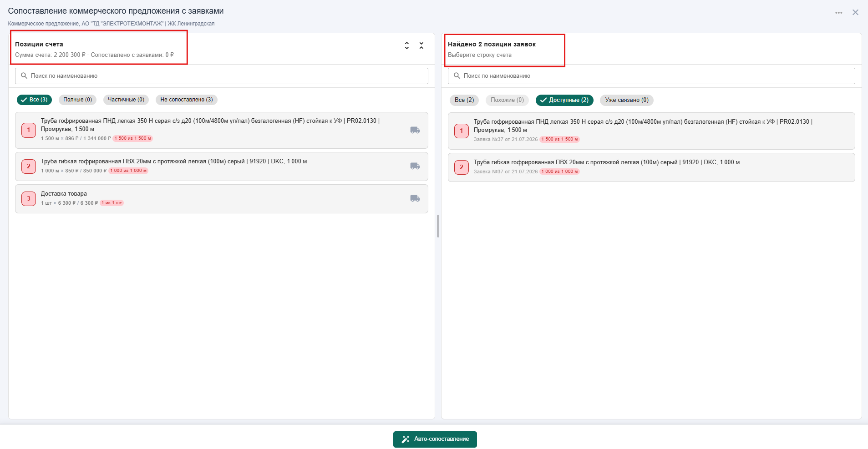The image size is (868, 449).
Task: Click number badge 1 in request positions list
Action: pos(462,131)
